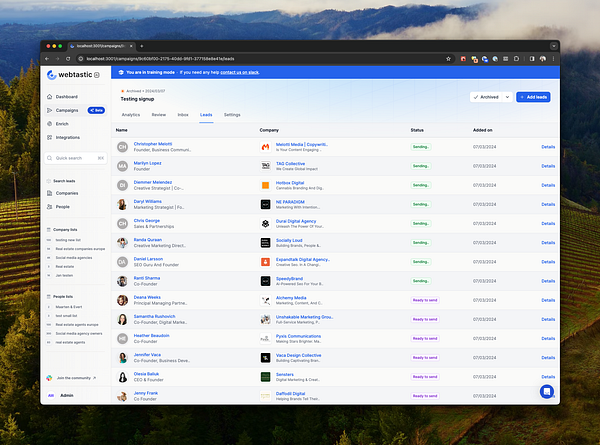The height and width of the screenshot is (445, 600).
Task: Click the Expandtalk Digital Agency logo
Action: click(265, 262)
